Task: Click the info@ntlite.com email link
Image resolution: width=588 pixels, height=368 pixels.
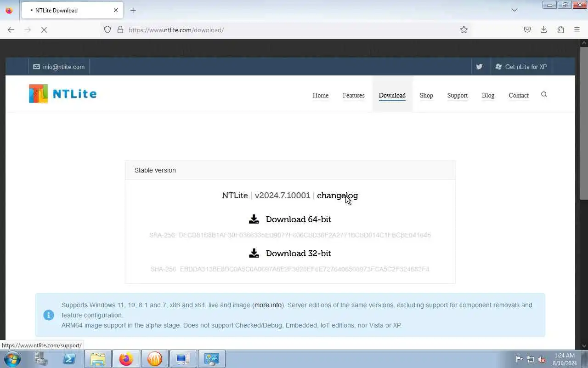Action: tap(59, 67)
